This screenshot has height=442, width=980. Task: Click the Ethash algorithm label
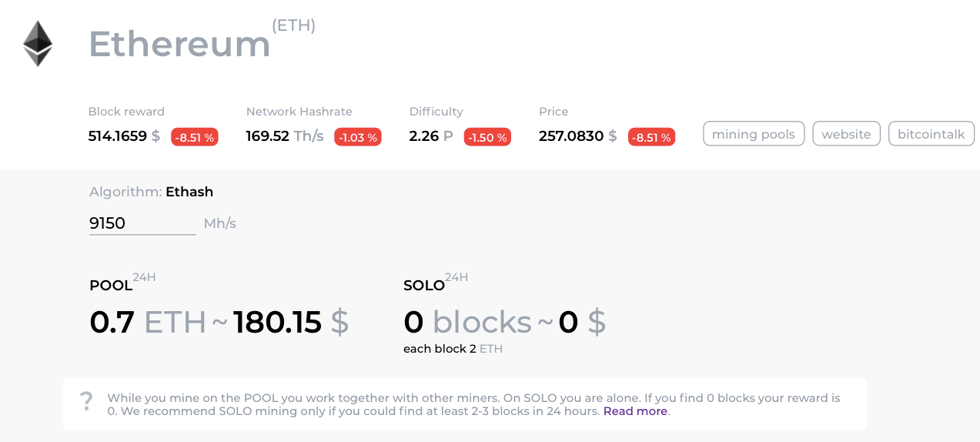[189, 192]
